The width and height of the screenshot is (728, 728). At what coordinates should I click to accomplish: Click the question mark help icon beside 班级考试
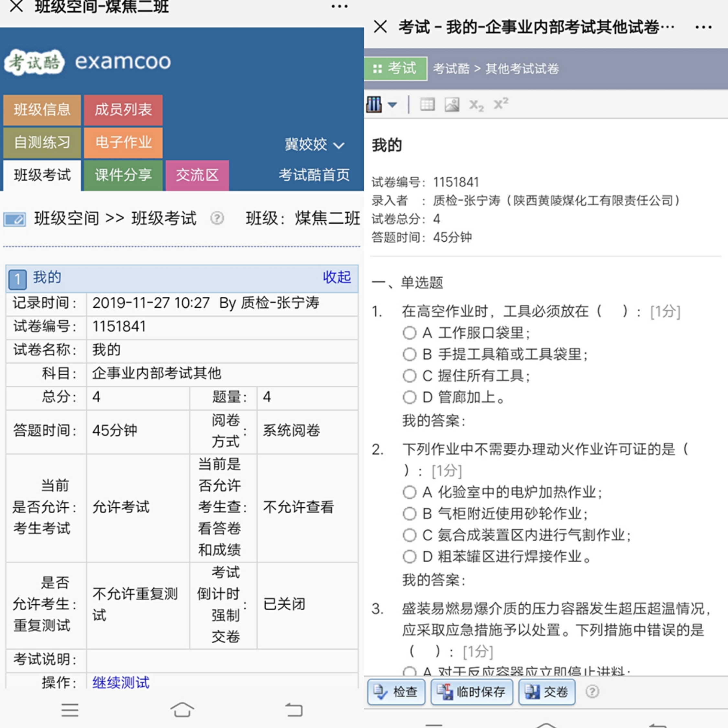pos(217,218)
